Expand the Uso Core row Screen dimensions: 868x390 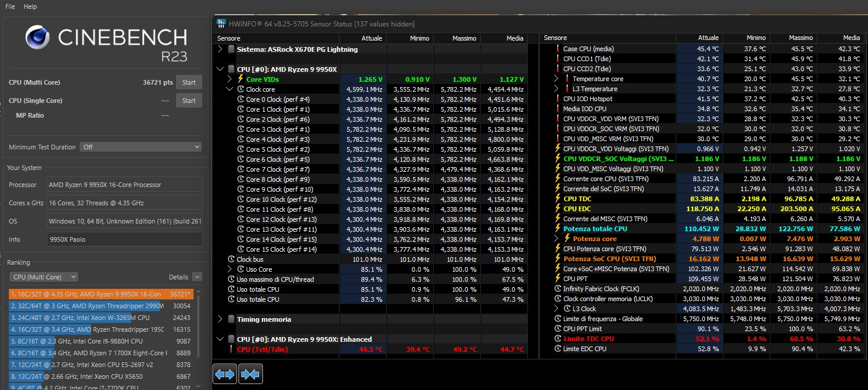(230, 269)
